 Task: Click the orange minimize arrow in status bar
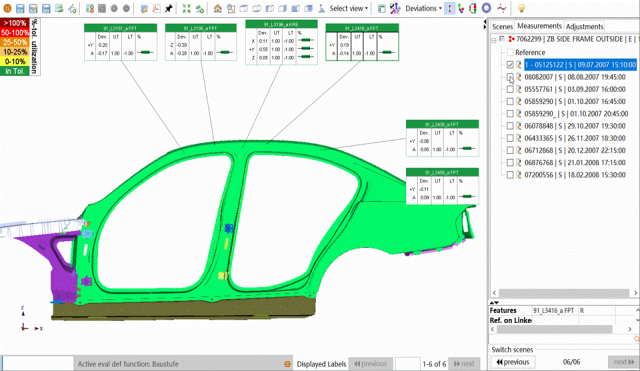click(287, 364)
